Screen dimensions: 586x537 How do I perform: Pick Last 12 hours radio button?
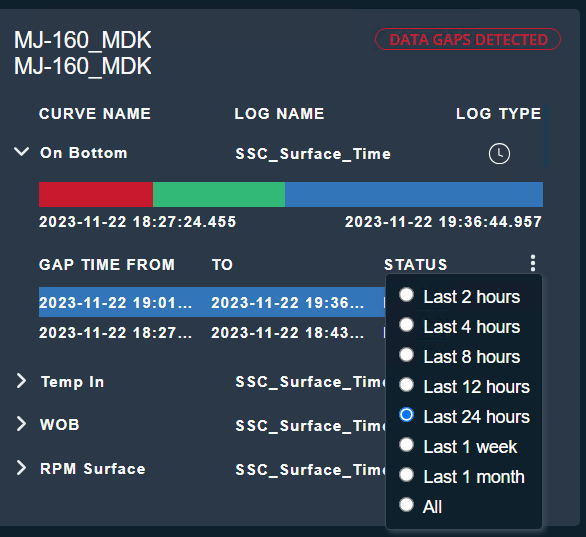[406, 385]
